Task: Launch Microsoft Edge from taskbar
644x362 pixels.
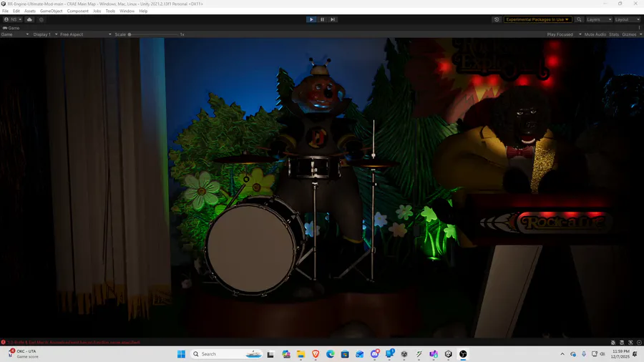Action: click(330, 354)
